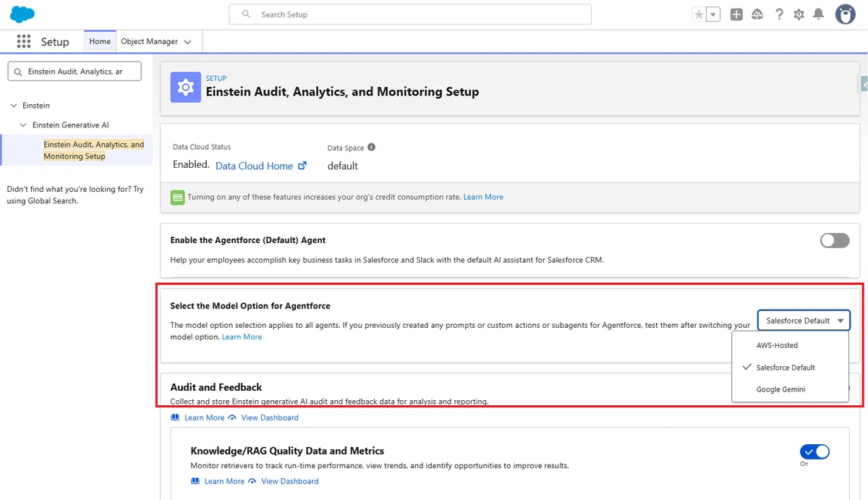Choose AWS-Hosted model option
This screenshot has width=868, height=500.
tap(791, 345)
